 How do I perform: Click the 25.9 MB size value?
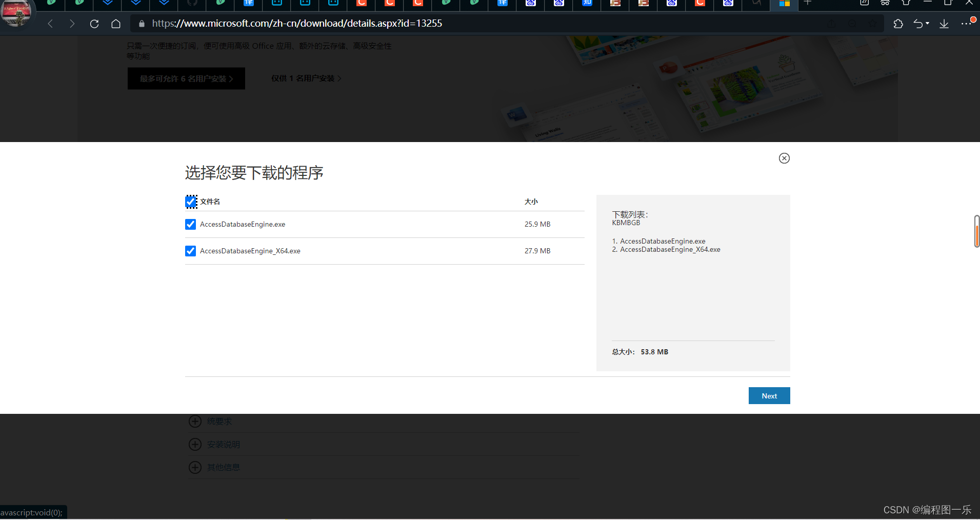537,224
